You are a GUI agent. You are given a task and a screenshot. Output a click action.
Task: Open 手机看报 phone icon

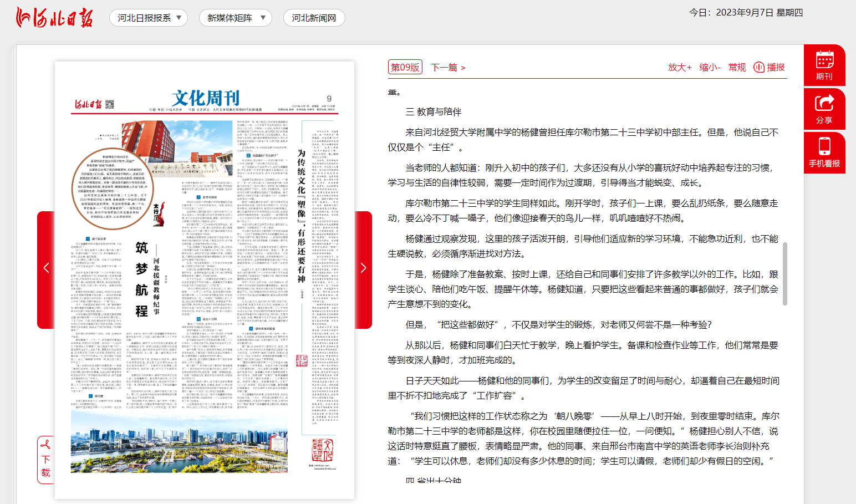tap(824, 152)
